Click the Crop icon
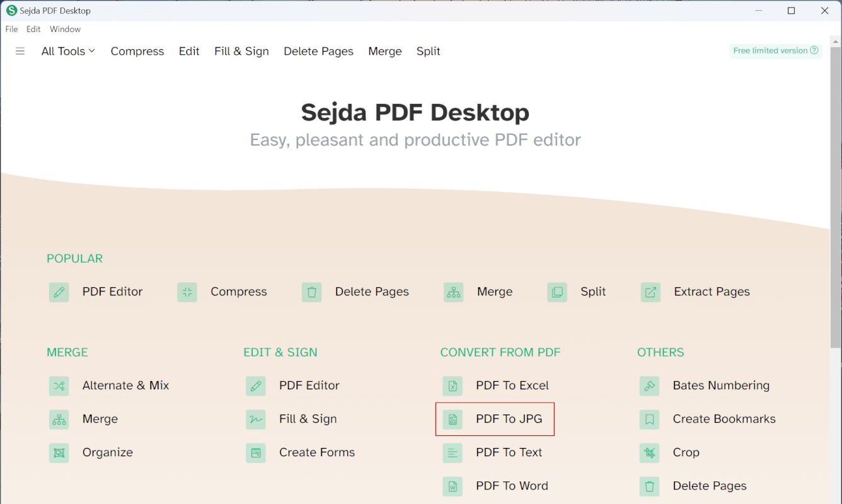The height and width of the screenshot is (504, 842). coord(649,453)
